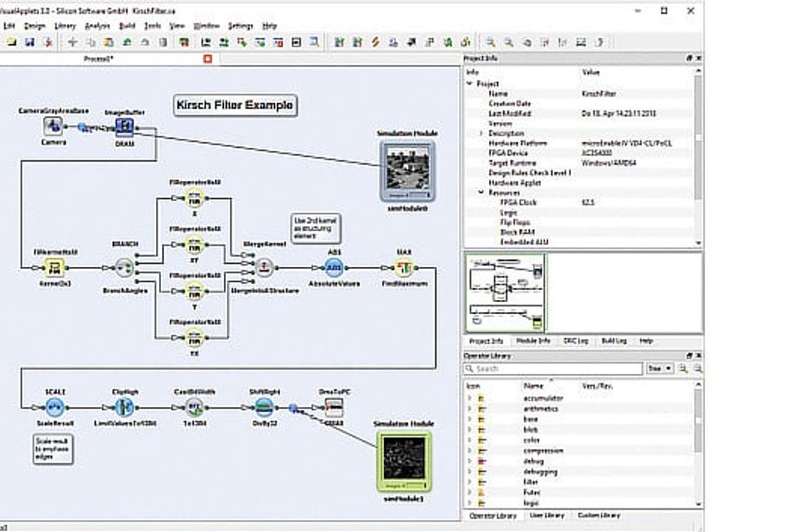Expand the color library folder
798x532 pixels.
tap(470, 440)
